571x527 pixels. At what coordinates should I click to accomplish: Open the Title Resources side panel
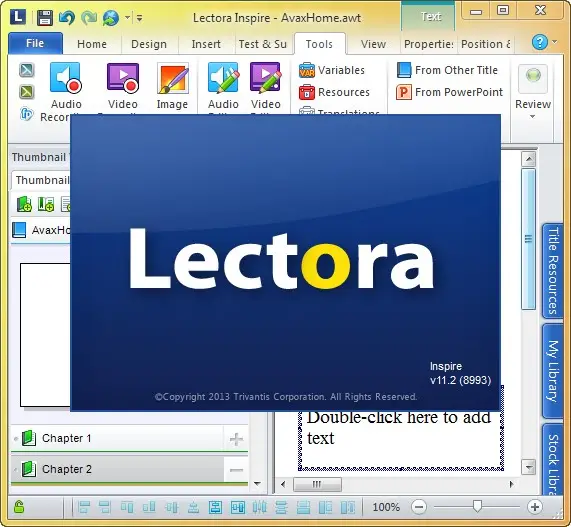tap(553, 271)
